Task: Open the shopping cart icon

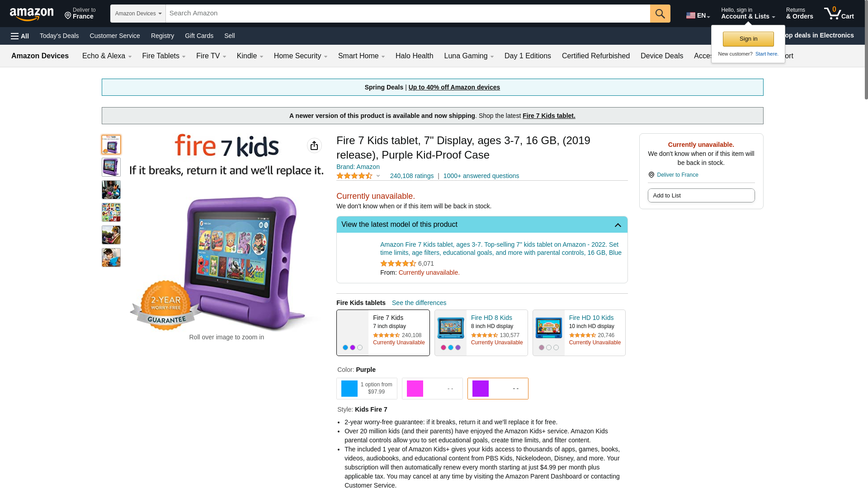Action: click(839, 14)
